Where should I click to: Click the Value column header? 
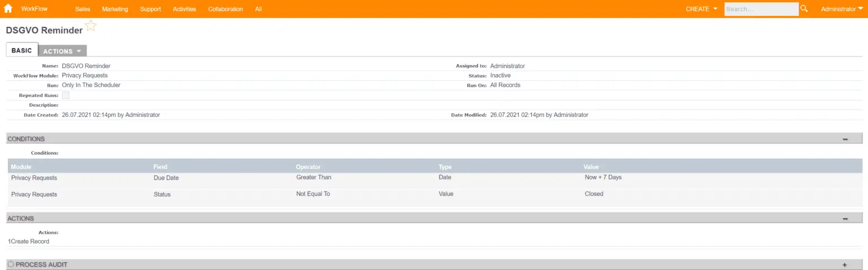coord(591,167)
